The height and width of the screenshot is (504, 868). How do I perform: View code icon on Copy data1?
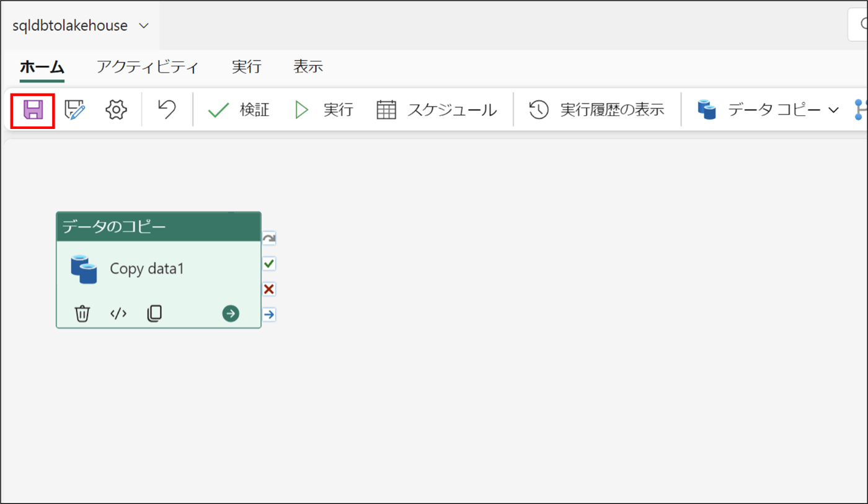[x=118, y=314]
